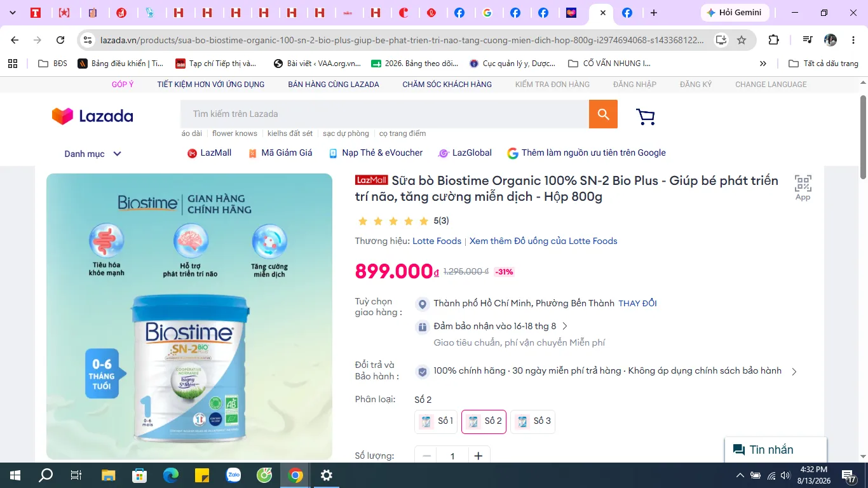Screen dimensions: 868x488
Task: Show more bookmarks with the double chevron
Action: point(763,64)
